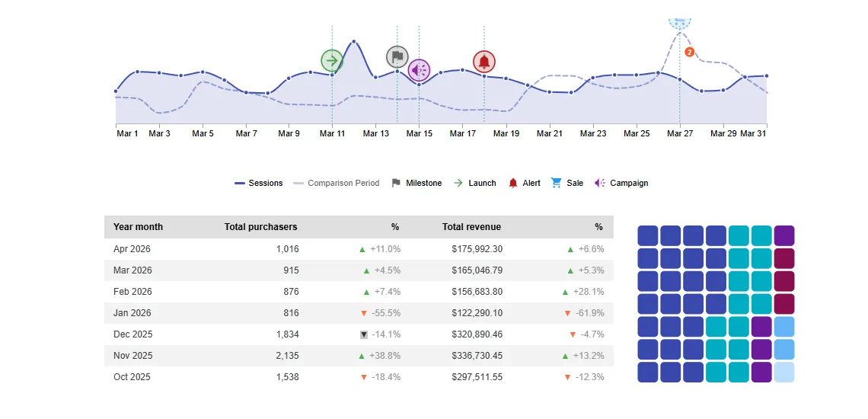Click the 1,538 purchasers cell

click(287, 377)
